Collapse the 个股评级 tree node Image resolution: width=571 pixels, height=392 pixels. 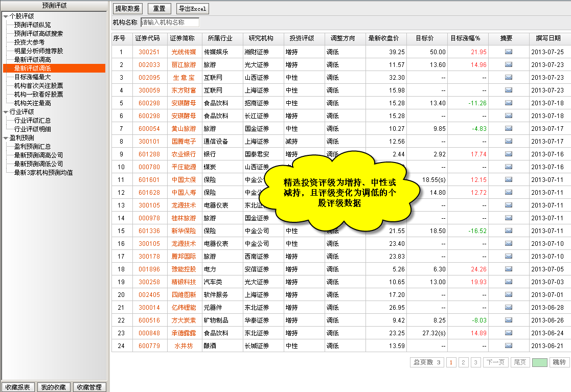pos(6,16)
